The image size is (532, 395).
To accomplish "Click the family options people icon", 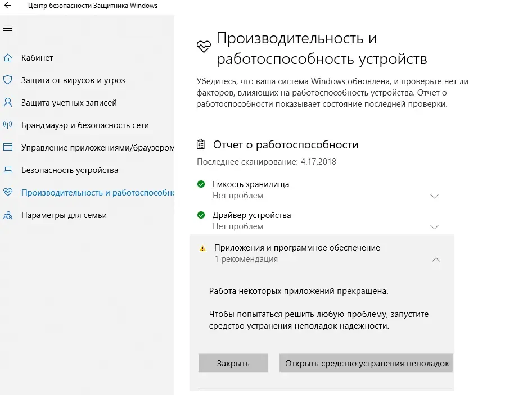I will point(8,215).
